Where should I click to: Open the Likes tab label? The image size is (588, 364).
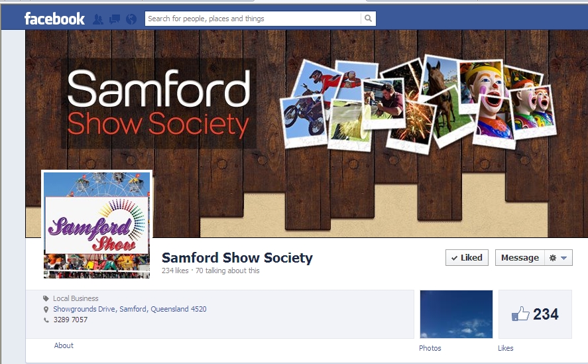[506, 348]
